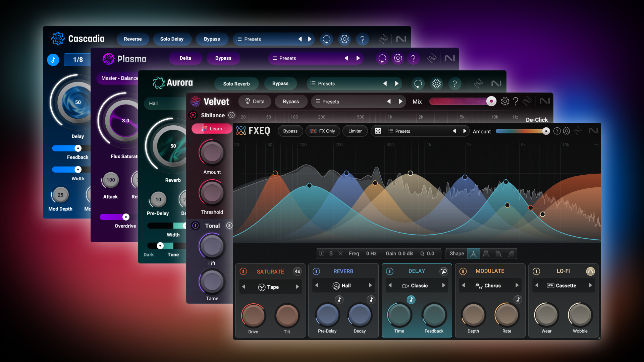Open Aurora Hall reverb type dropdown

pyautogui.click(x=165, y=104)
